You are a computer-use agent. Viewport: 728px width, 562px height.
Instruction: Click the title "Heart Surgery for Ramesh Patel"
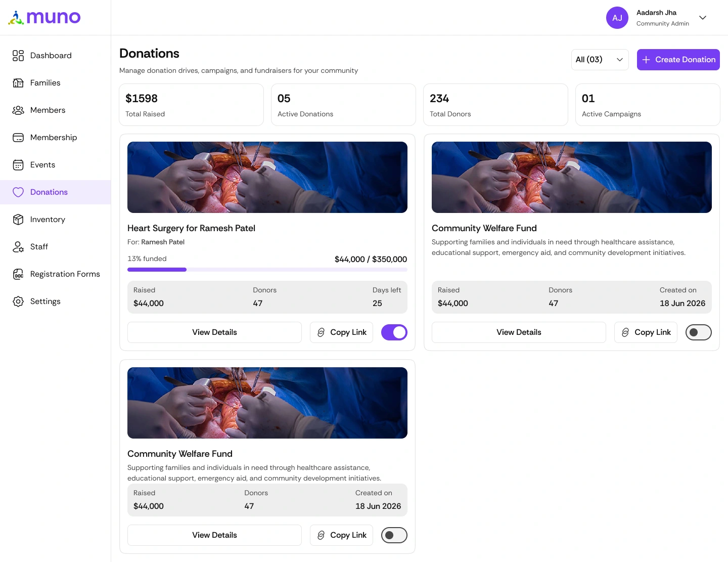(191, 228)
